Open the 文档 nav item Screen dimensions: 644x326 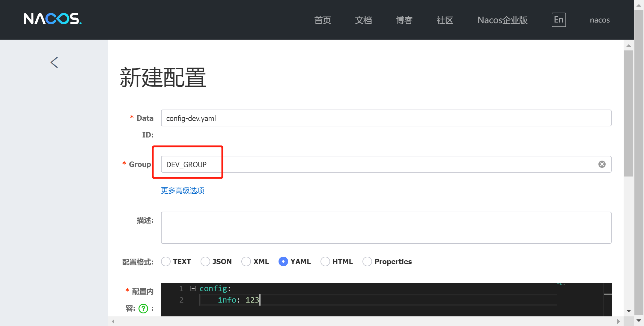pyautogui.click(x=363, y=20)
